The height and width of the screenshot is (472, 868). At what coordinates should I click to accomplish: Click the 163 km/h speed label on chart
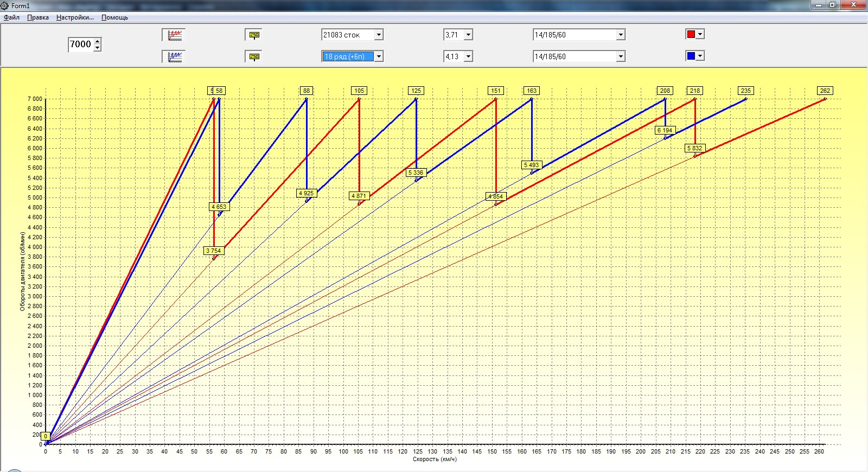click(x=532, y=91)
